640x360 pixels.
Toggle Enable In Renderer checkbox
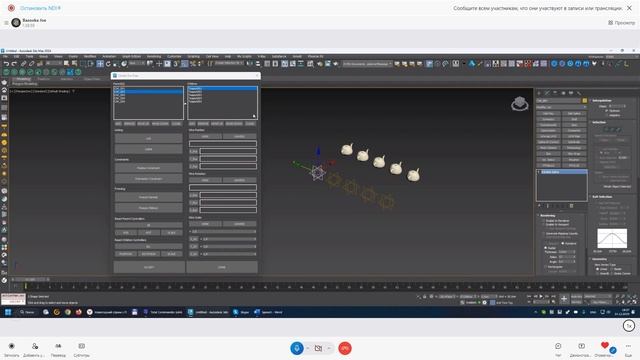(543, 220)
